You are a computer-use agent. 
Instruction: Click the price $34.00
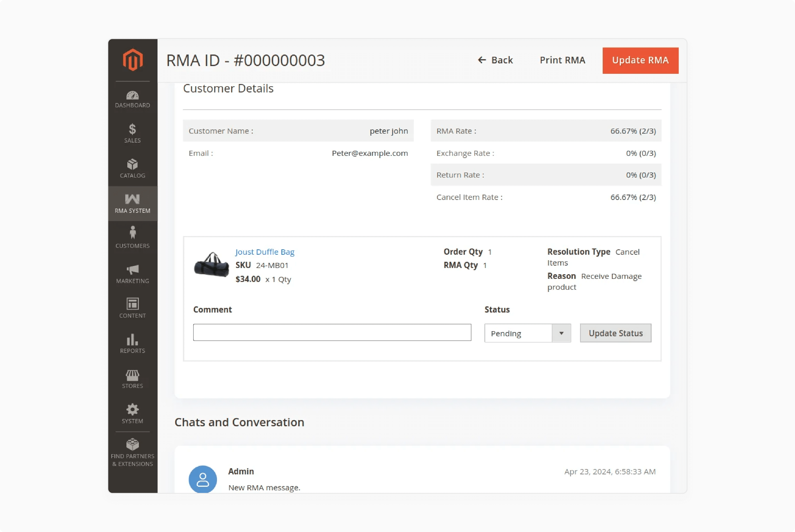coord(248,279)
